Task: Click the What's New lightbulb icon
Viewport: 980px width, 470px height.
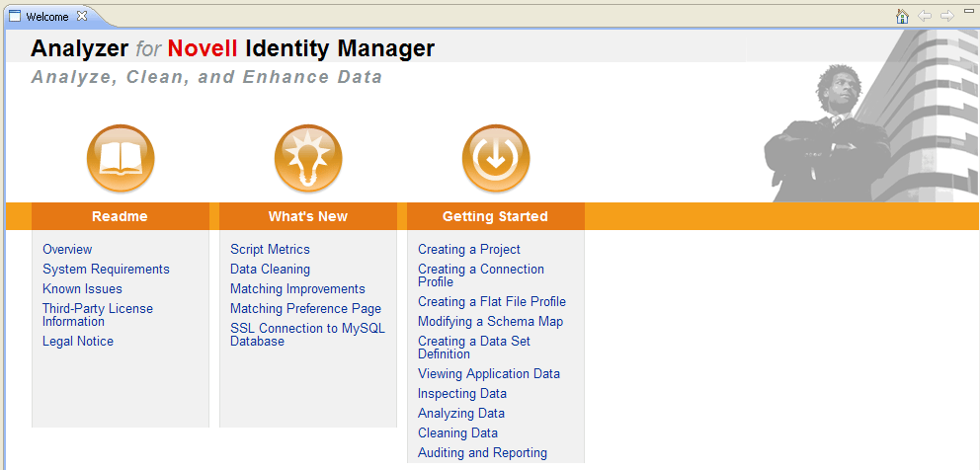Action: [308, 159]
